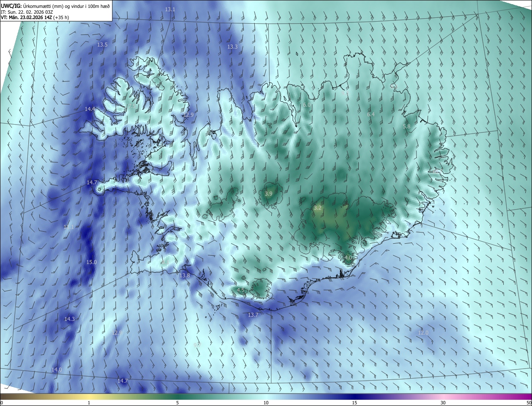Select the 4.0 value label
Screen dimensions: 532x406
click(x=348, y=257)
